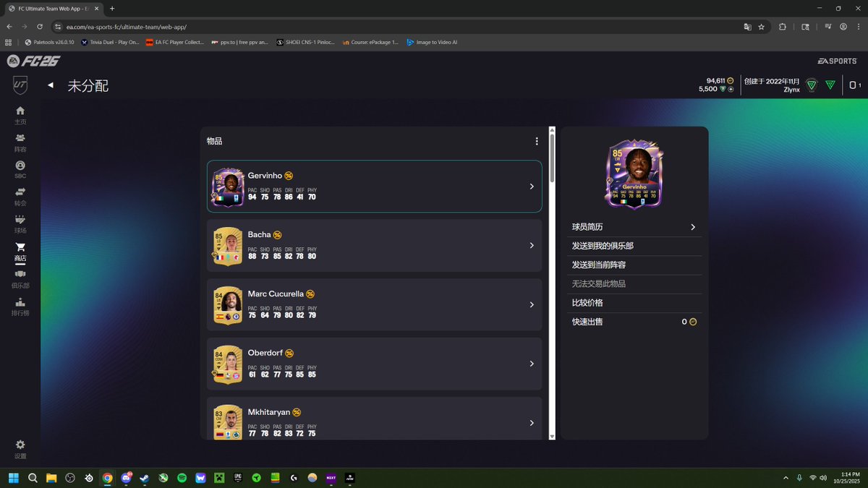
Task: Open the three-dot menu of 物品 list
Action: [537, 142]
